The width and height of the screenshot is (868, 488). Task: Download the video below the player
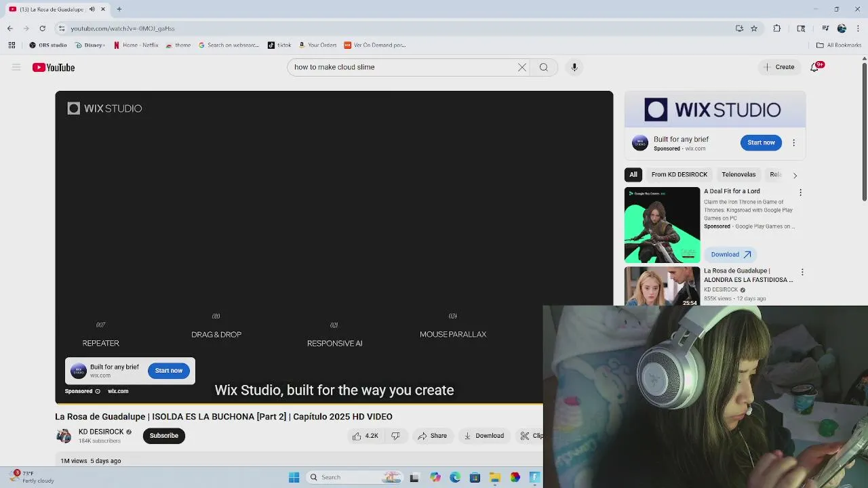484,436
